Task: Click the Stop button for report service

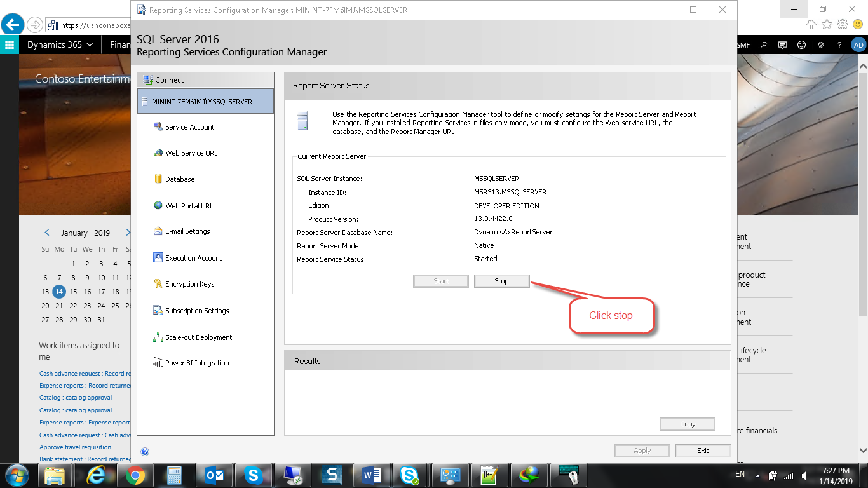Action: (501, 281)
